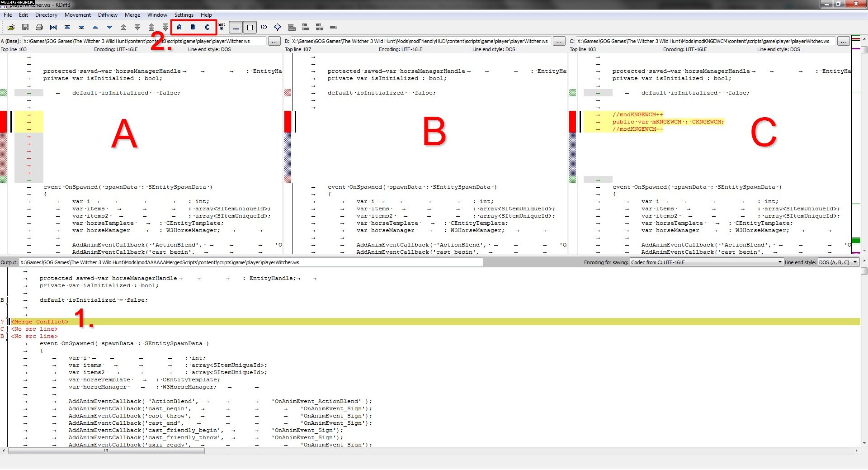Browse for file A with ellipsis button
868x470 pixels.
[274, 41]
